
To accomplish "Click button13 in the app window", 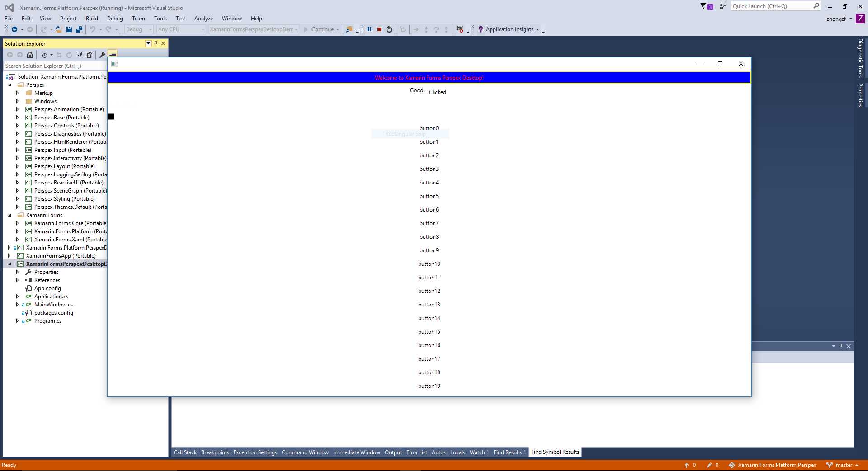I will coord(429,305).
